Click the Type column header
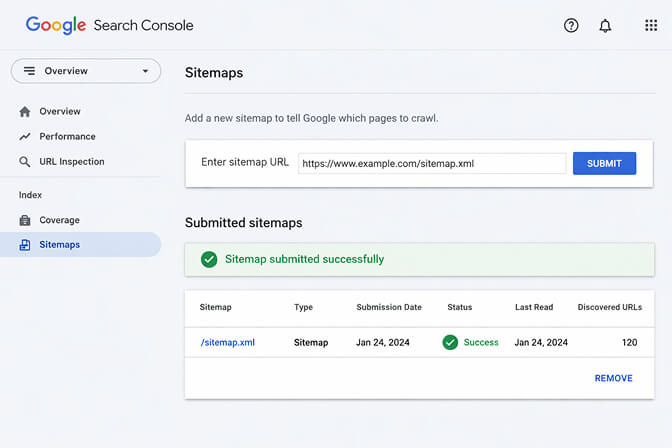 click(303, 307)
